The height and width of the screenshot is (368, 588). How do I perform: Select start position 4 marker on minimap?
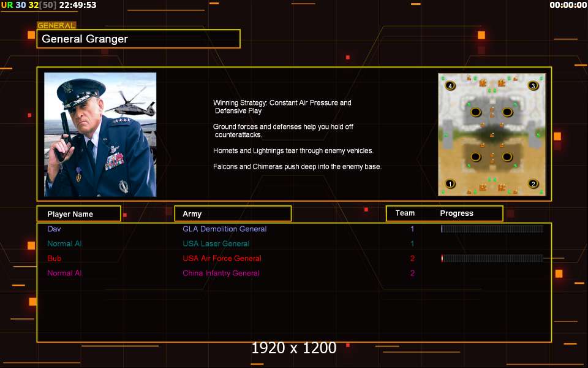[x=450, y=86]
